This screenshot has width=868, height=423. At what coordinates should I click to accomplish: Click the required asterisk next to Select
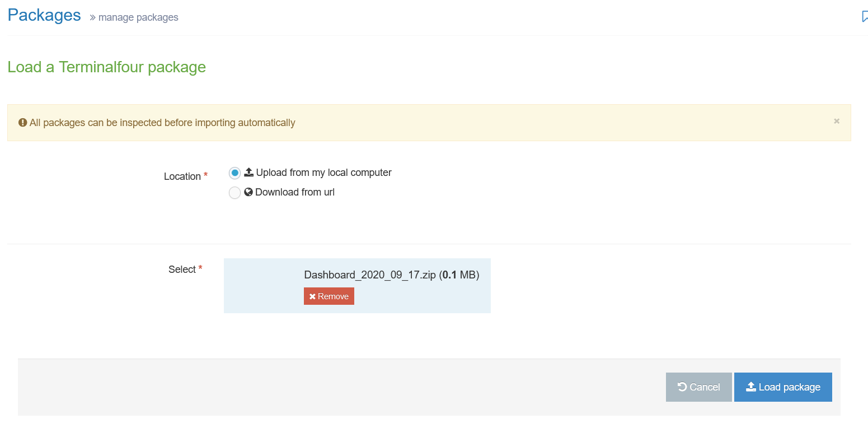[200, 266]
